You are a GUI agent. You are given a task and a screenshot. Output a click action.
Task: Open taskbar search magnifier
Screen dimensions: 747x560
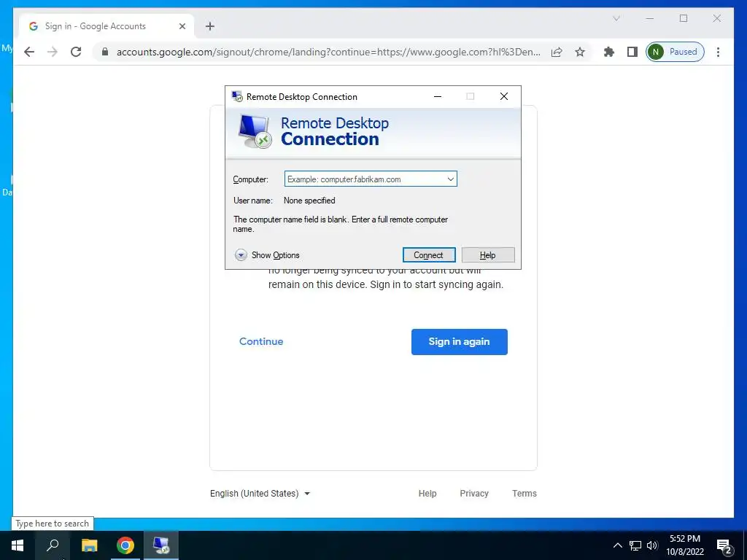coord(53,545)
